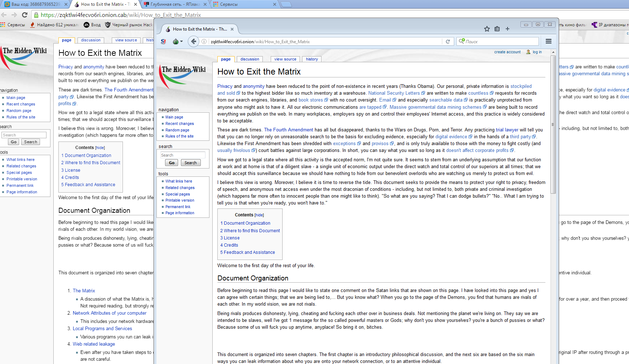The image size is (629, 364).
Task: Click 'Search' button in Tor window
Action: pyautogui.click(x=191, y=163)
